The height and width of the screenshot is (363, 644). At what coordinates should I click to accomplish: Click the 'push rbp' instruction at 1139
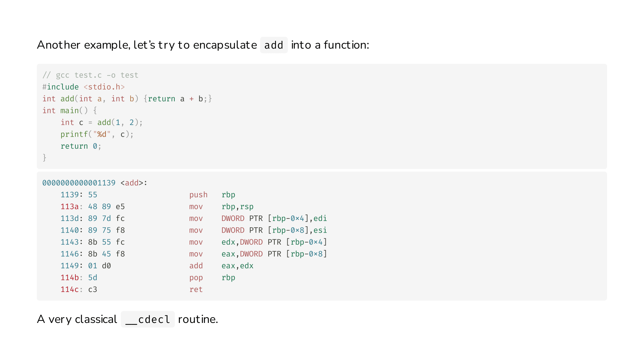(x=212, y=195)
